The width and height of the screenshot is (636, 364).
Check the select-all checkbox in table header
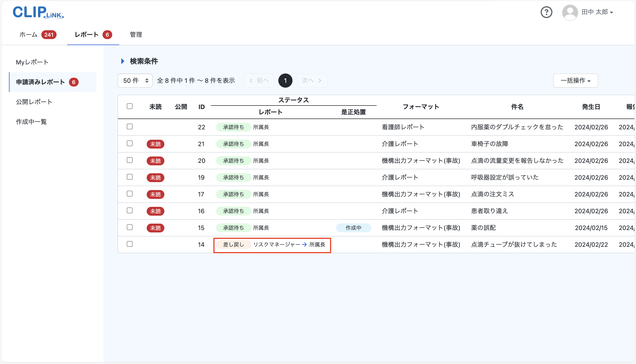pos(130,106)
